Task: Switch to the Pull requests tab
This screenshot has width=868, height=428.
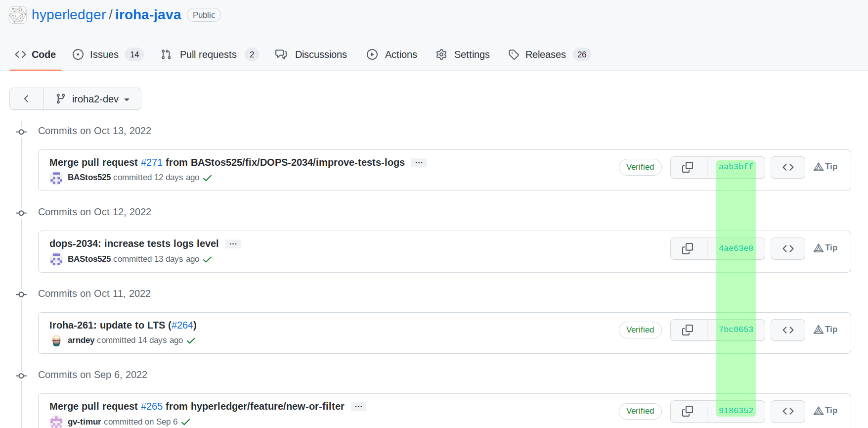Action: (209, 54)
